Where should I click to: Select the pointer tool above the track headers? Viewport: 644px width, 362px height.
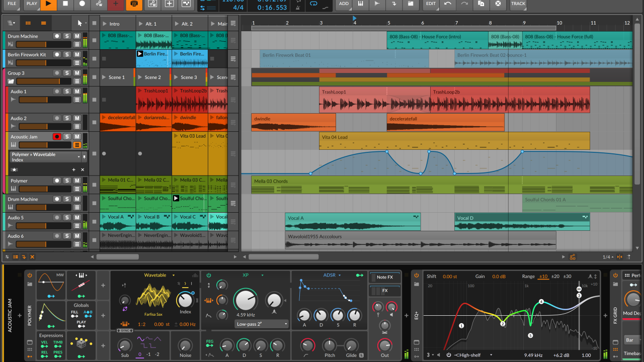[78, 23]
